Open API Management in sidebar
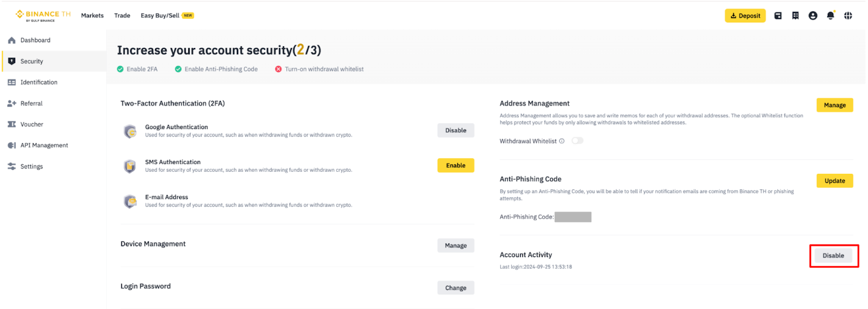 pyautogui.click(x=44, y=145)
